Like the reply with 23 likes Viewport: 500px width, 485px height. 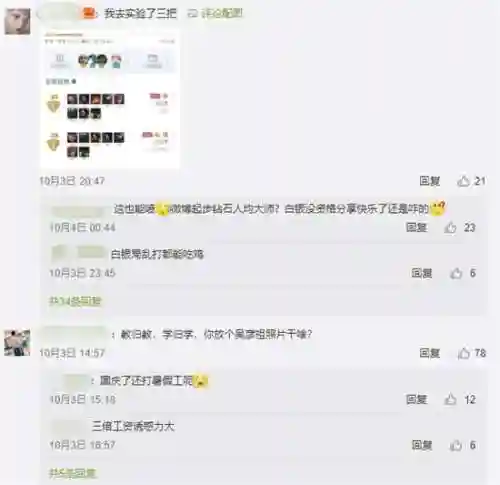click(x=450, y=228)
